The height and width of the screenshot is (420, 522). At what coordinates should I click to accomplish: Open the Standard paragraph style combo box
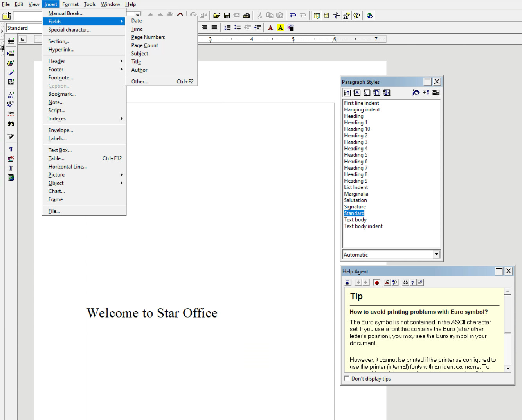(24, 28)
